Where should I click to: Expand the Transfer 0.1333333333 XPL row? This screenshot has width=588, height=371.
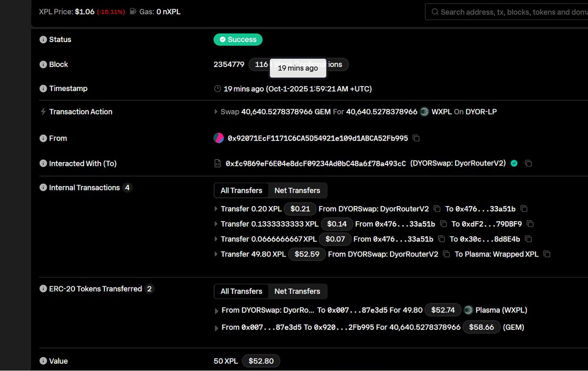(217, 224)
